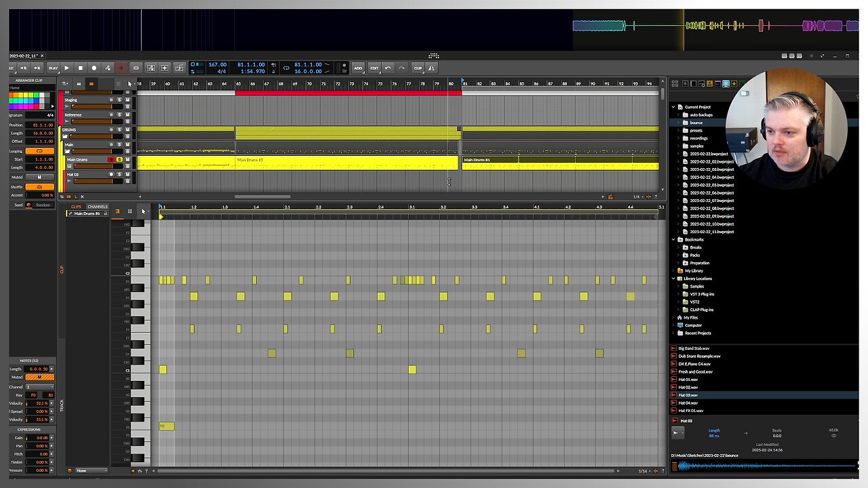Click the arranger 1/4 grid setting
868x488 pixels.
click(636, 197)
